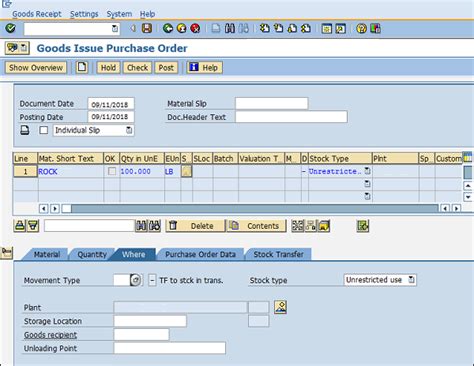Click the stock segment icon in ROCK row
The image size is (474, 366).
point(186,171)
